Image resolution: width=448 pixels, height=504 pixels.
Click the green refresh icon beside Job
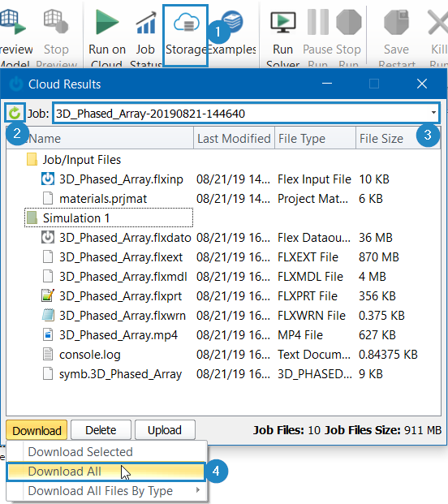(x=15, y=113)
